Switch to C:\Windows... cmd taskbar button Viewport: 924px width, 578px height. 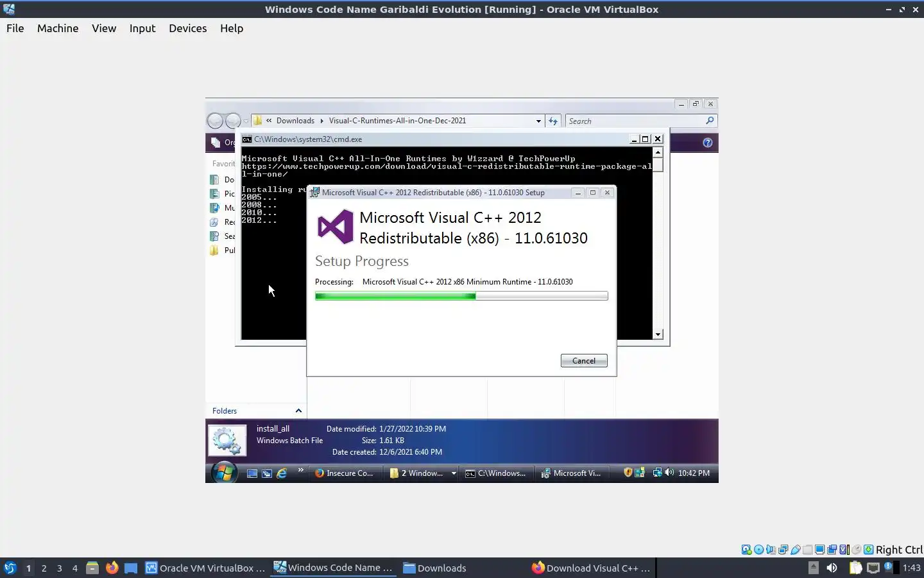(497, 473)
